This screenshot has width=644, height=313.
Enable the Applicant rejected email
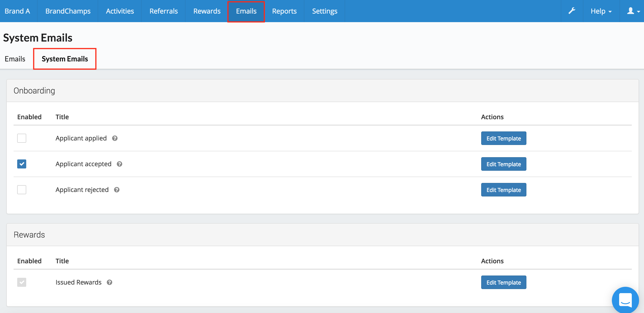[x=22, y=190]
